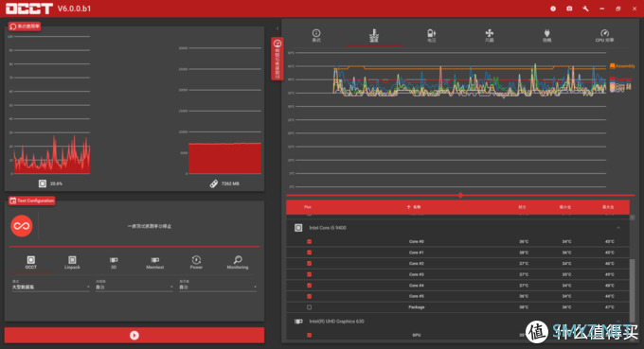
Task: Open the fan speed monitoring tab
Action: point(490,36)
